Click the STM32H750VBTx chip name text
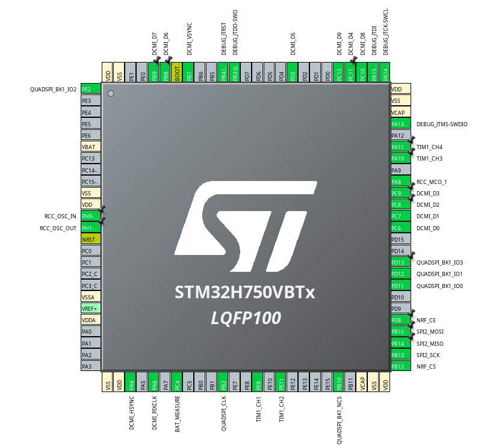This screenshot has width=484, height=448. 245,293
